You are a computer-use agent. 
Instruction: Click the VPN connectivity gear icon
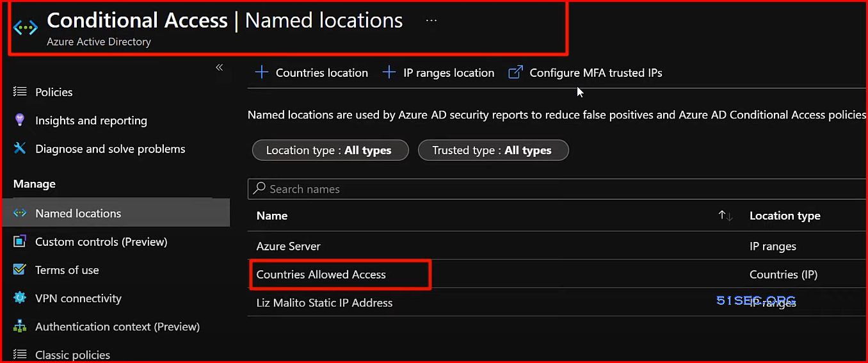coord(20,298)
